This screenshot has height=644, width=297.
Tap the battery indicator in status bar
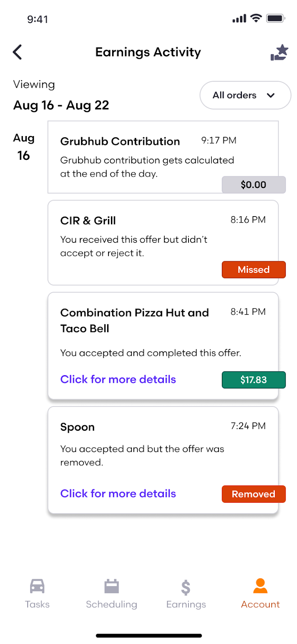276,18
